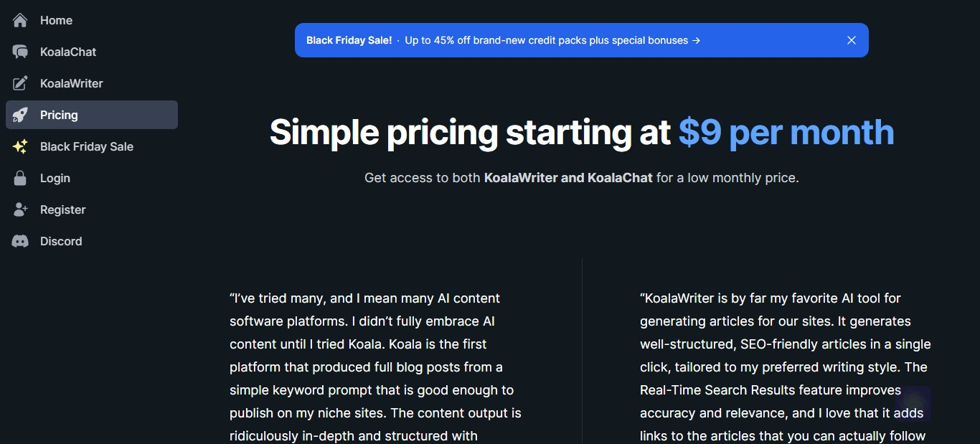Open the Register page link

click(63, 209)
